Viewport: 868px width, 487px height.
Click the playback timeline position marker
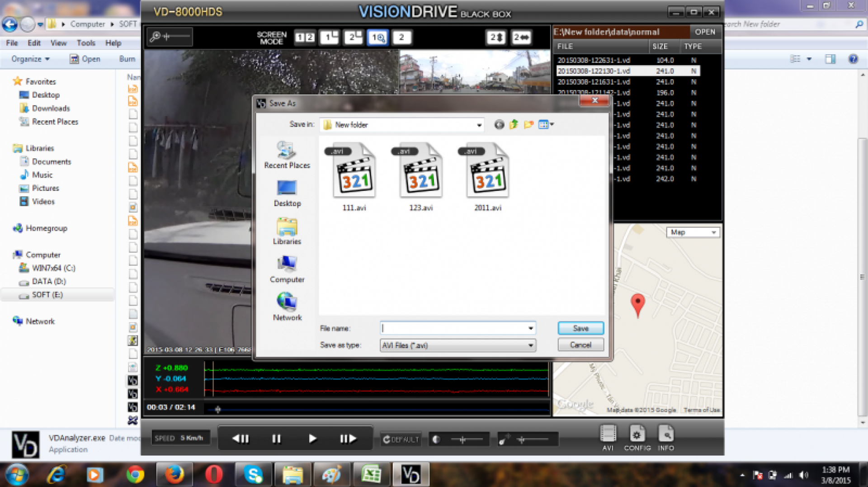coord(217,410)
